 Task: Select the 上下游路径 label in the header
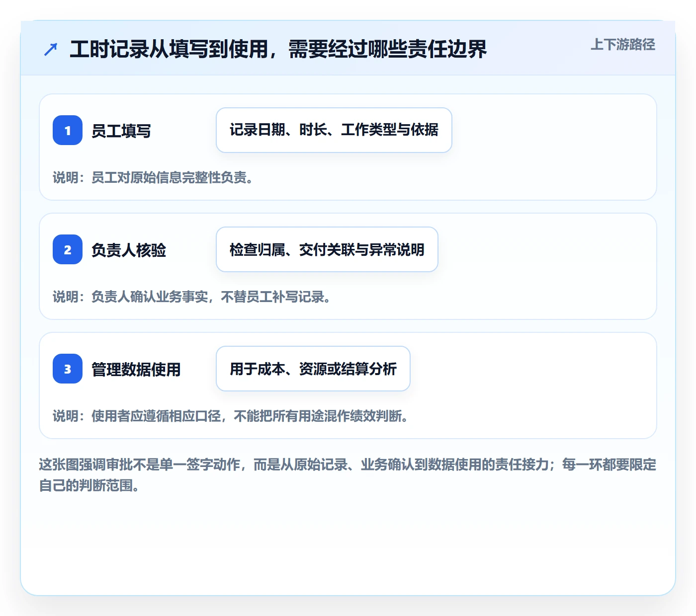623,45
